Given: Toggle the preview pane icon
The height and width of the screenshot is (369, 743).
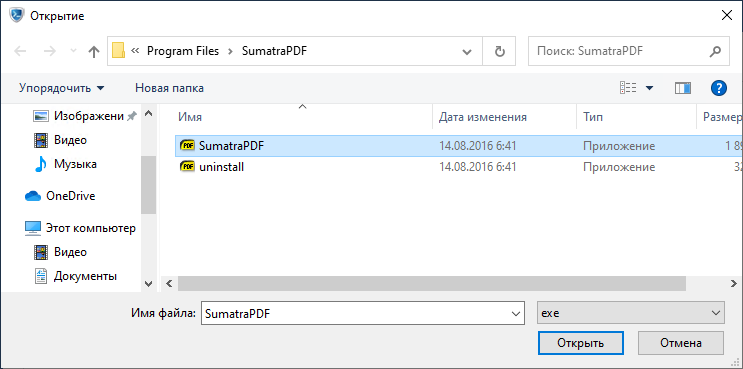Looking at the screenshot, I should tap(683, 88).
